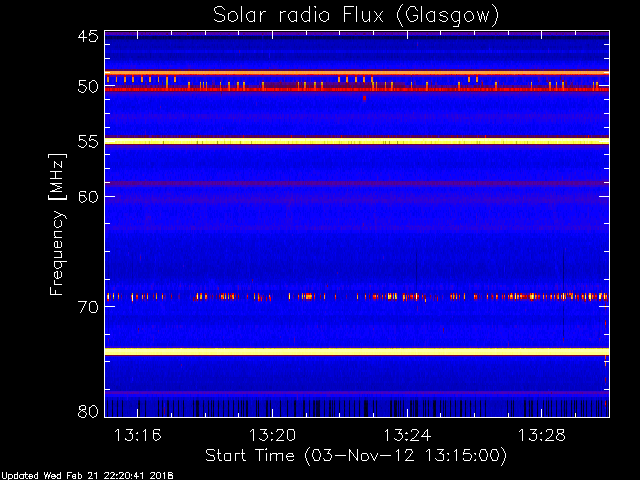Click the intermittent burst line near 69 MHz
The image size is (640, 480).
(x=357, y=297)
